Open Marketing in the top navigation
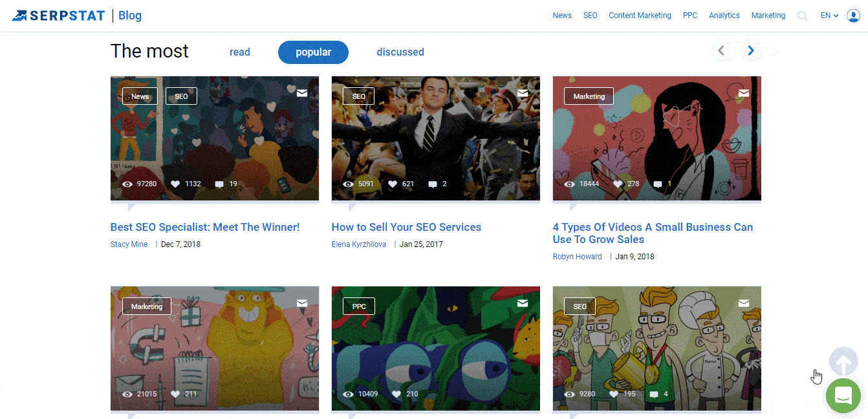The image size is (868, 419). tap(768, 16)
